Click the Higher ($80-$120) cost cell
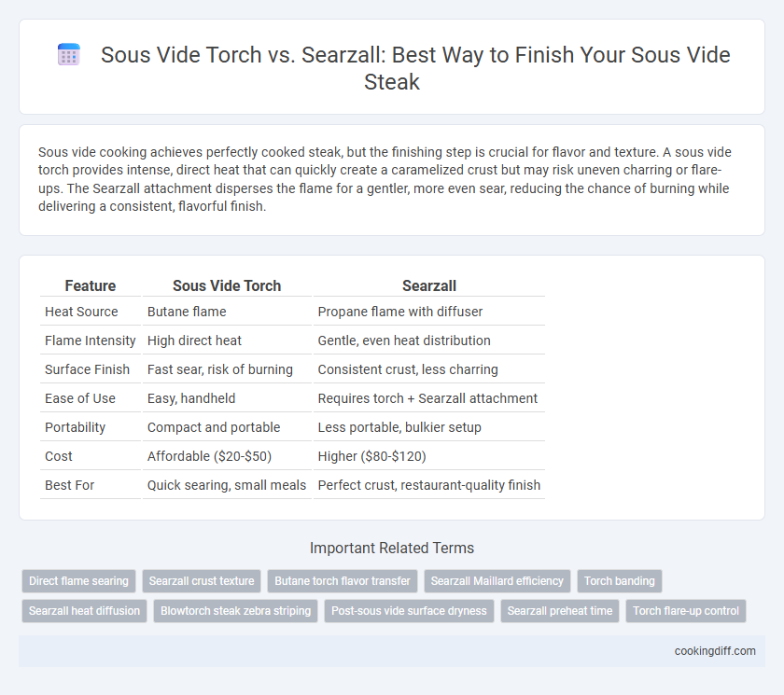This screenshot has height=695, width=784. (x=372, y=456)
